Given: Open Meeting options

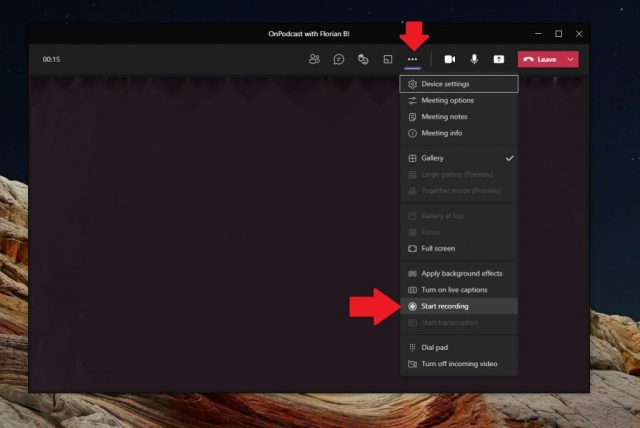Looking at the screenshot, I should coord(459,100).
